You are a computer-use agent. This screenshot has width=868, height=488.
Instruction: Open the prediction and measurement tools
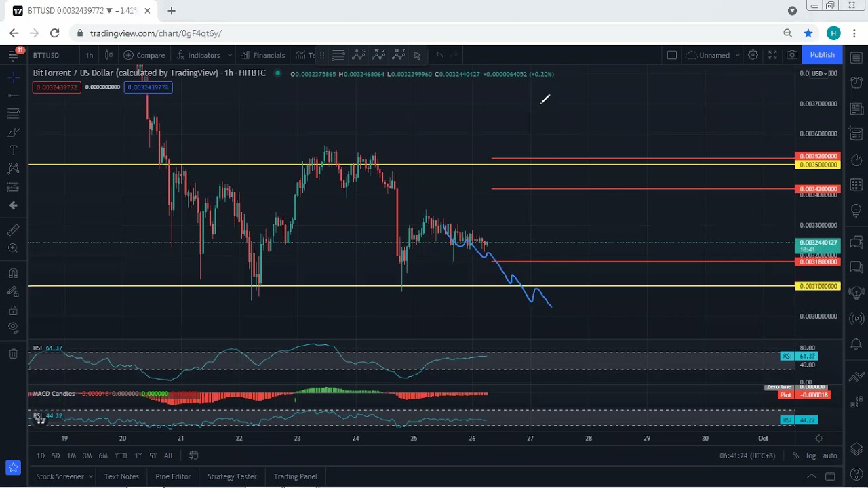(13, 187)
